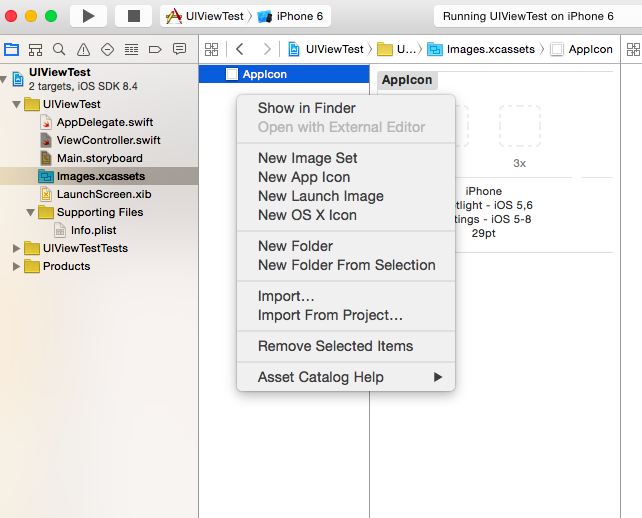642x518 pixels.
Task: Go forward with the right chevron
Action: point(267,50)
